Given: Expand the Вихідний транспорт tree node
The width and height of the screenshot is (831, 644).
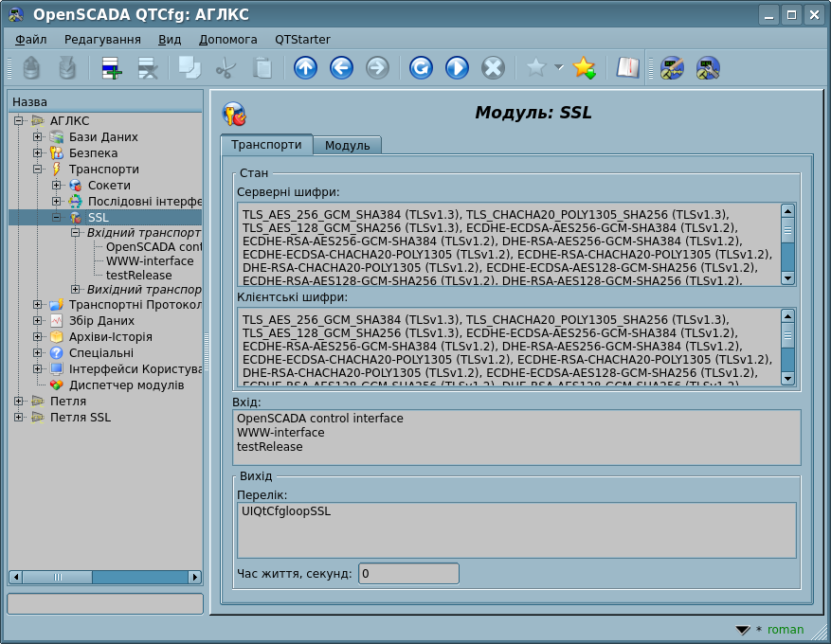Looking at the screenshot, I should (76, 289).
